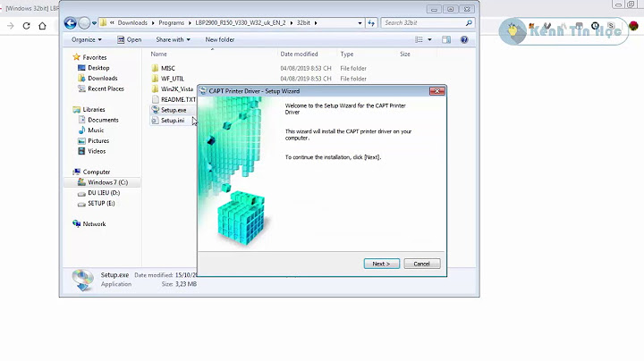The width and height of the screenshot is (644, 361).
Task: Toggle the preview pane icon
Action: pos(446,40)
